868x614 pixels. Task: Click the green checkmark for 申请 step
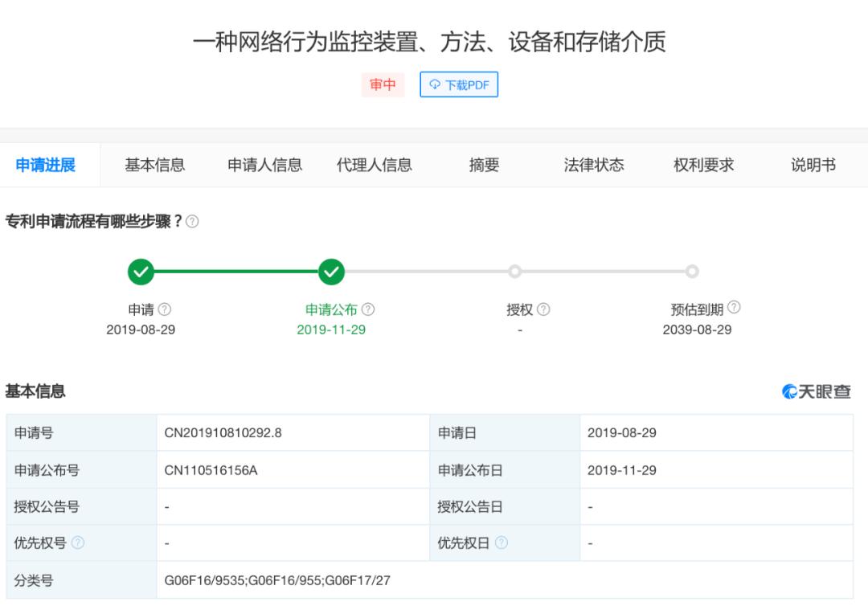tap(141, 272)
